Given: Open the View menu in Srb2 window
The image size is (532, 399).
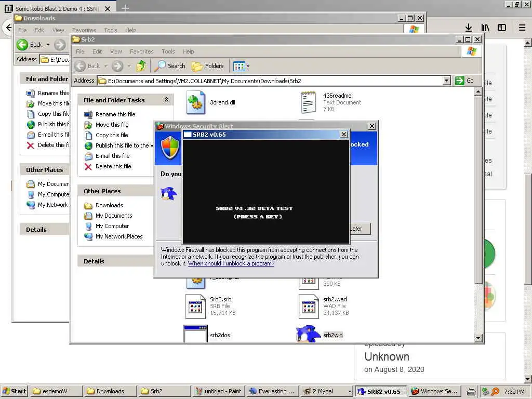Looking at the screenshot, I should point(116,51).
